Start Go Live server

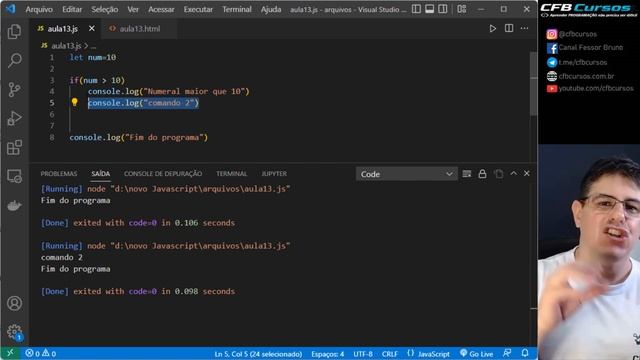(x=476, y=353)
